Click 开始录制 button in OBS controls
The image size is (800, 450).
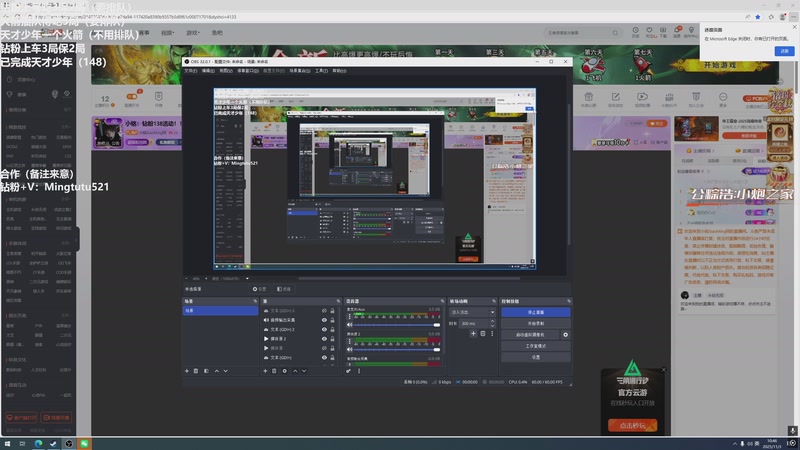535,323
